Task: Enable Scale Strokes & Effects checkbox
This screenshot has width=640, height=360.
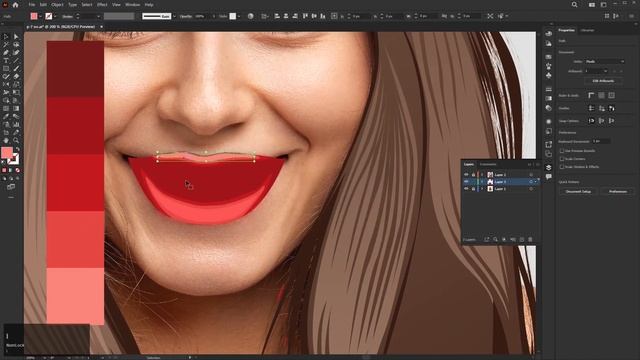Action: [x=562, y=167]
